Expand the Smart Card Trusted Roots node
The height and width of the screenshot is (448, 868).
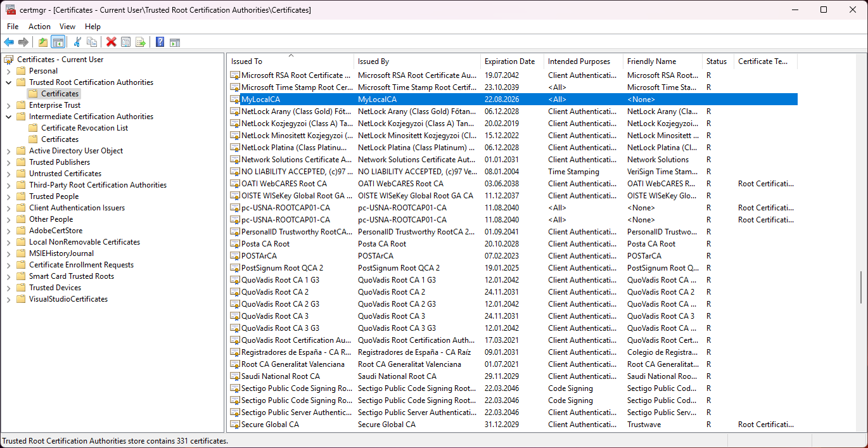[9, 276]
